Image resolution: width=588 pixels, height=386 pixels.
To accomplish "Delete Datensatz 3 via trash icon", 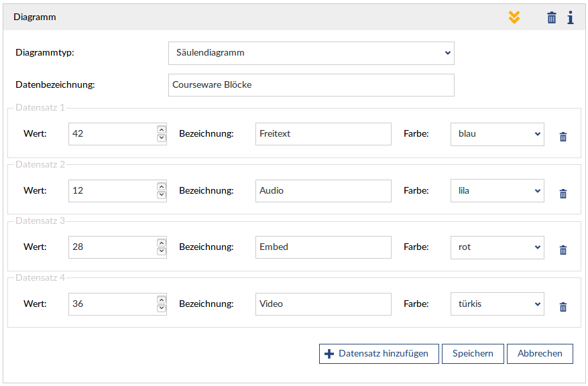I will (563, 250).
